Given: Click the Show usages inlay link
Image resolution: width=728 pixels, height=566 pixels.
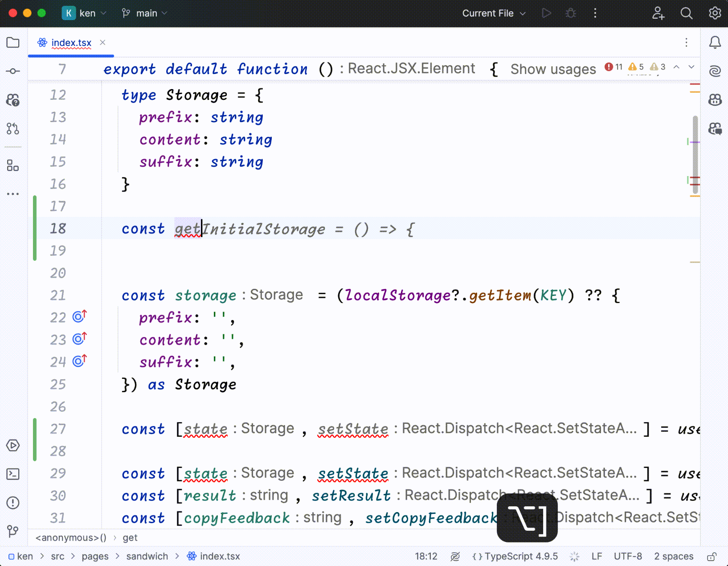Looking at the screenshot, I should pos(553,69).
